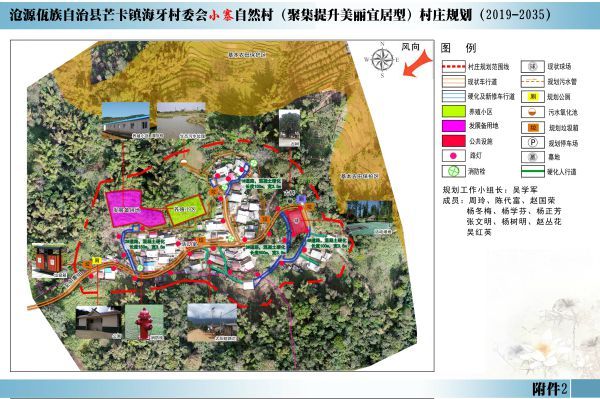Click the 规划工作小组长：吴学军 text
The image size is (600, 399).
coord(490,190)
